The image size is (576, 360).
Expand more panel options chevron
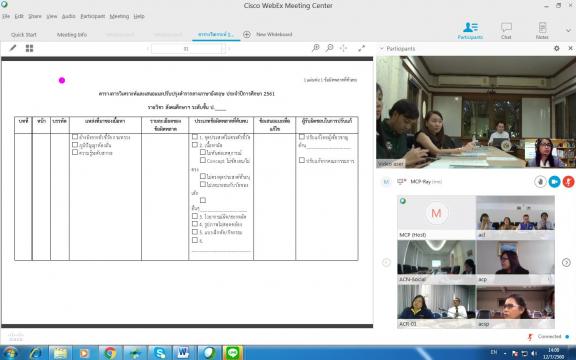(x=568, y=30)
